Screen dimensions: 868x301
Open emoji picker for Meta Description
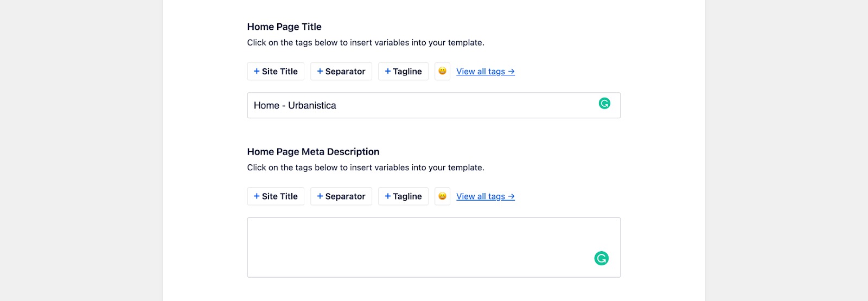point(442,196)
